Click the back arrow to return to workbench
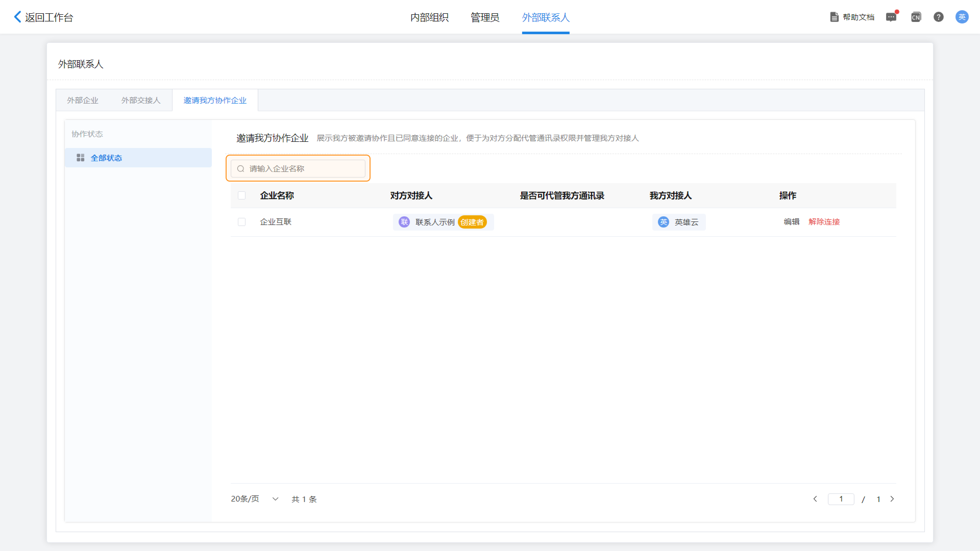Image resolution: width=980 pixels, height=551 pixels. point(18,17)
